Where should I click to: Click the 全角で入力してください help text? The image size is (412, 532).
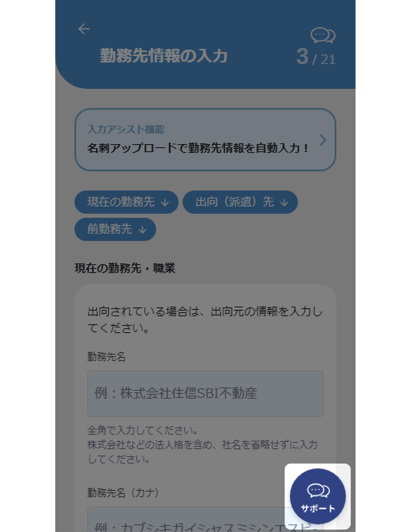[x=143, y=431]
